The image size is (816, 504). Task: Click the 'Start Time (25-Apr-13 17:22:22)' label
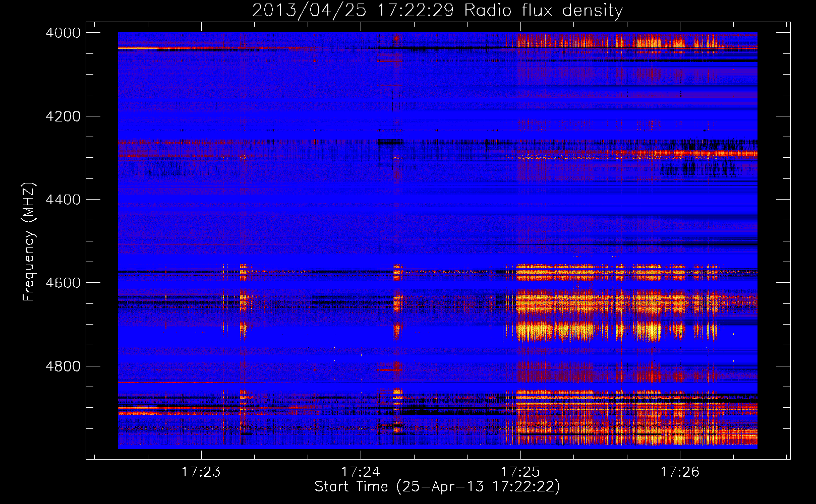tap(437, 487)
